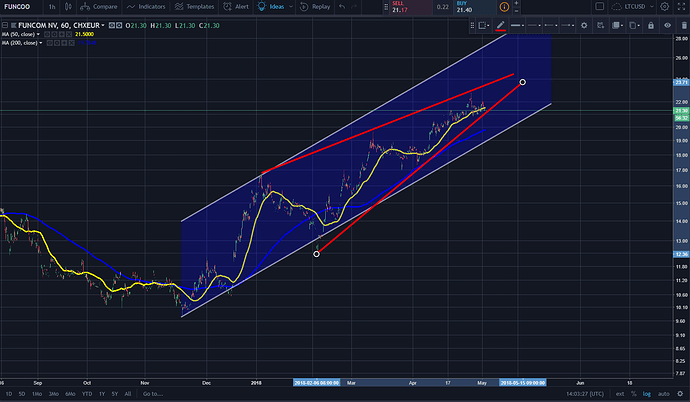The image size is (690, 402).
Task: Set time range to 6Mo
Action: 70,394
